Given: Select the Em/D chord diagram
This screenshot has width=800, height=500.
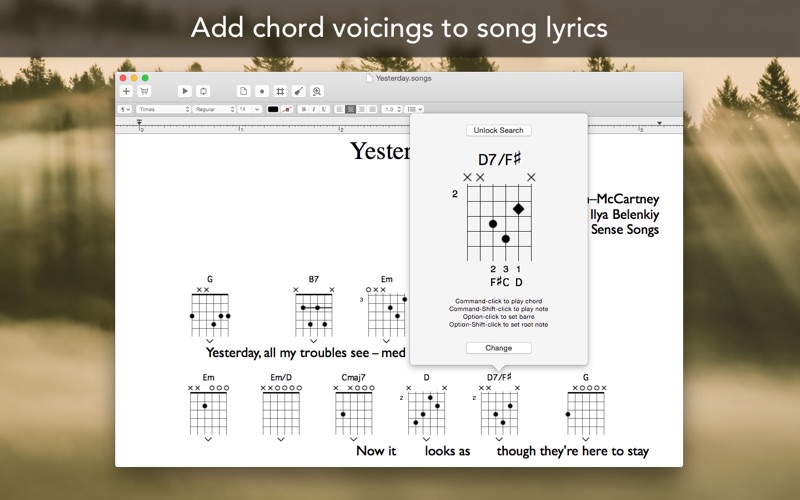Looking at the screenshot, I should 281,410.
